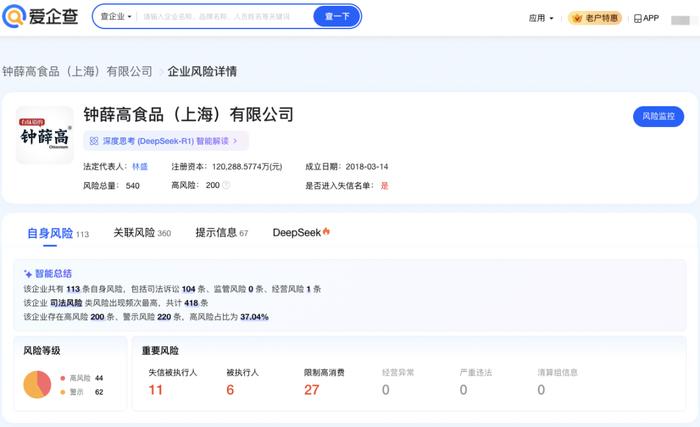
Task: Open 深度思考 (DeepSeek-R1) 智能解读 link
Action: pyautogui.click(x=166, y=141)
